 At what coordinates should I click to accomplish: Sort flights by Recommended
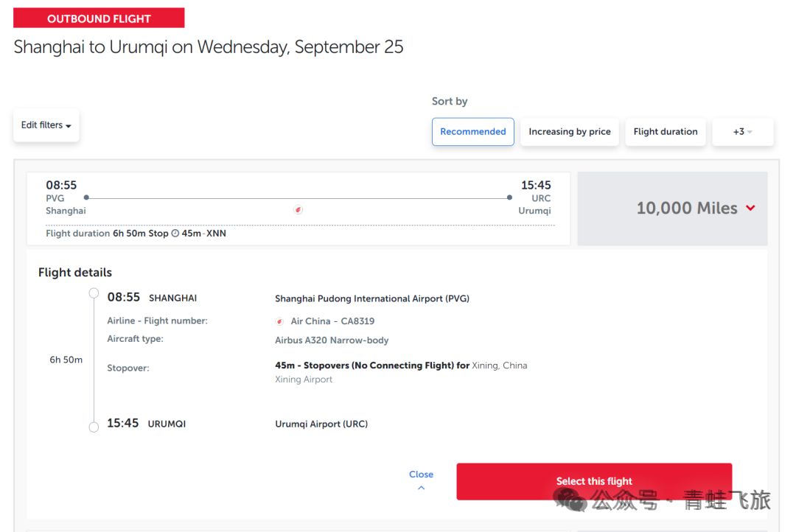(472, 131)
